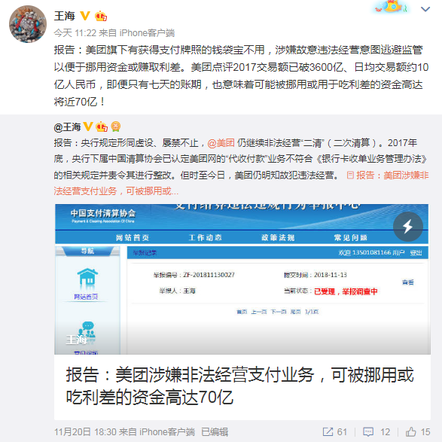Screen dimensions: 442x442
Task: Click the 已编辑 edited label
Action: 215,432
